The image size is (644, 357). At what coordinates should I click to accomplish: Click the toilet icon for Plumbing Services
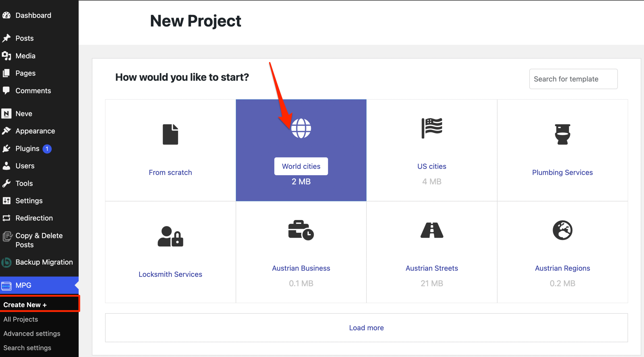[x=562, y=134]
